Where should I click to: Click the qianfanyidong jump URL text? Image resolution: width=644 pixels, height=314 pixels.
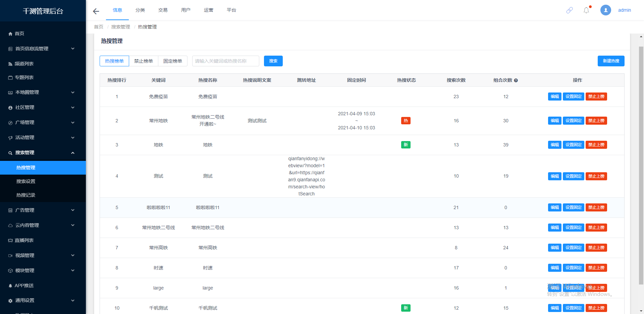[x=307, y=176]
